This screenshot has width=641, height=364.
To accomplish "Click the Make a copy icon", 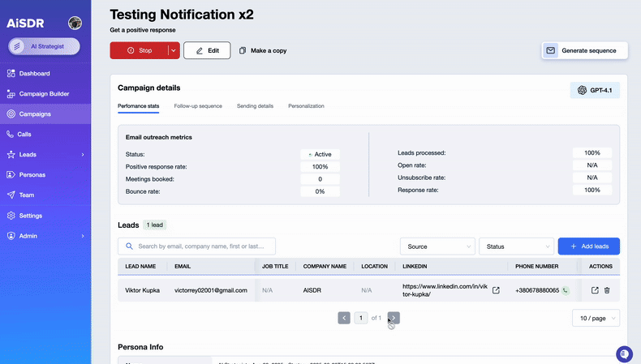I will (243, 50).
